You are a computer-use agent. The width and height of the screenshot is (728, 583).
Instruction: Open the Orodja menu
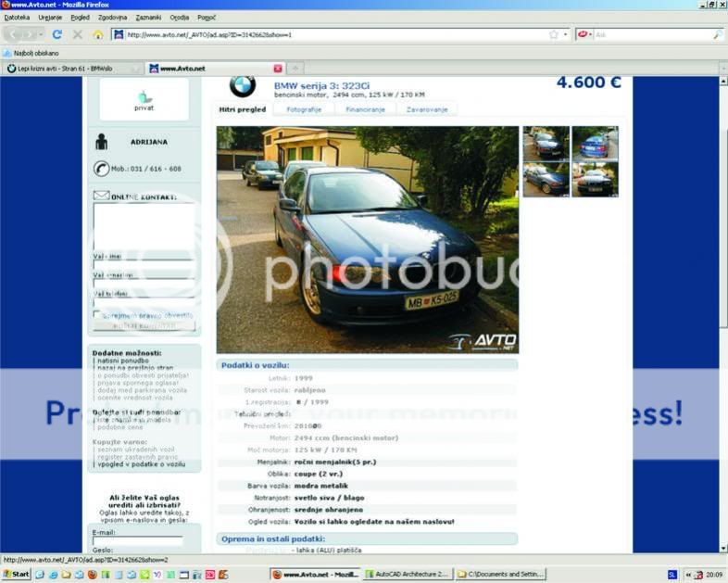point(179,18)
